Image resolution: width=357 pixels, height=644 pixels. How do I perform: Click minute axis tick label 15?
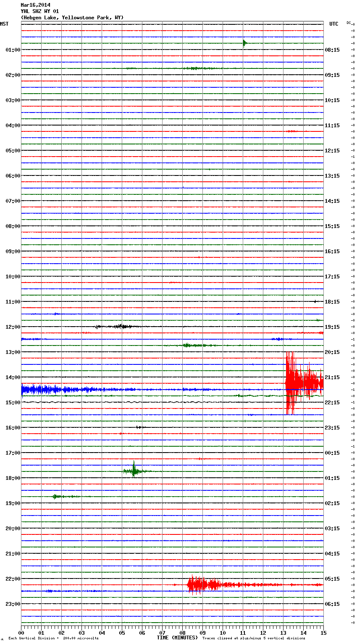(x=323, y=633)
